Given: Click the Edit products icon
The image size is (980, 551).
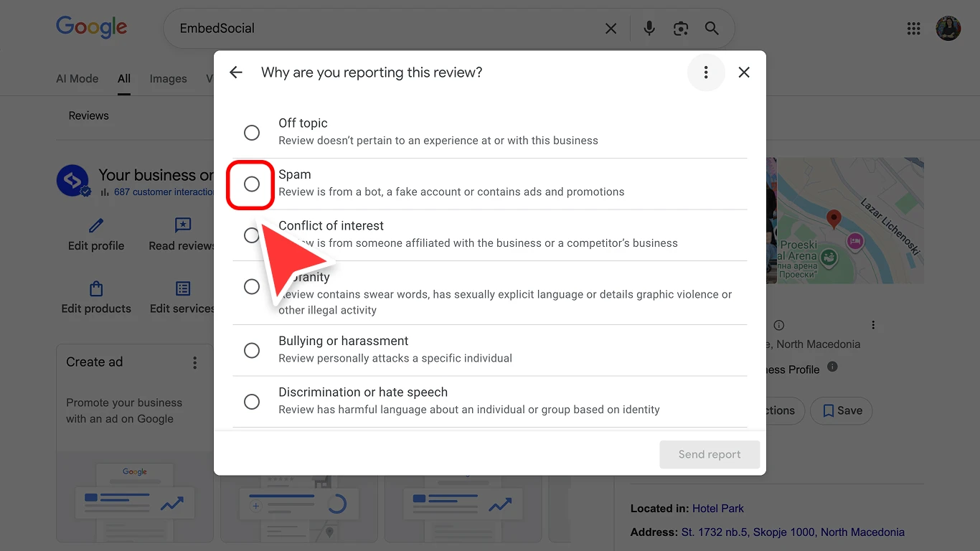Looking at the screenshot, I should pos(96,288).
